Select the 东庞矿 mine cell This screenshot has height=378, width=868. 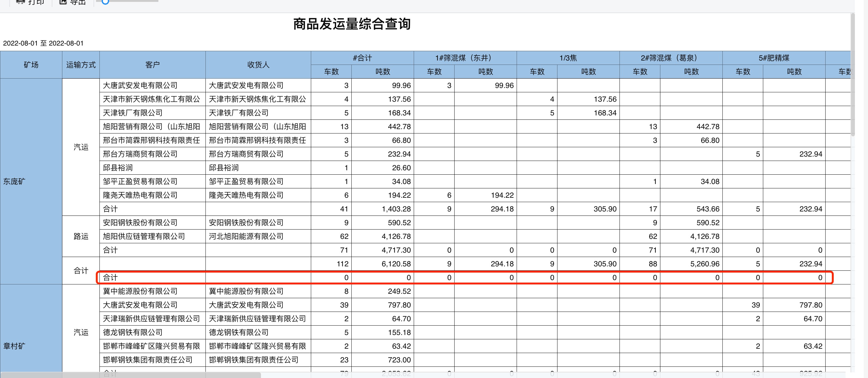[31, 182]
